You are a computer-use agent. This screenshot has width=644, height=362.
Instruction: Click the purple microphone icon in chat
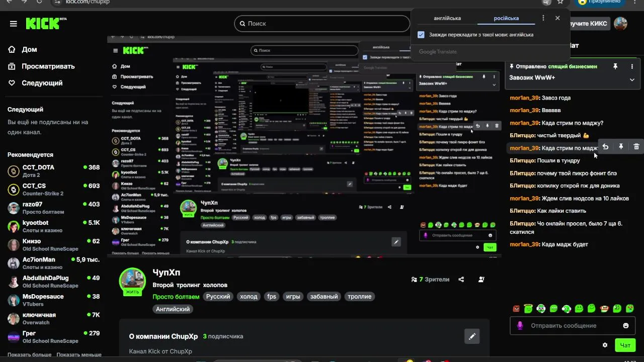[x=520, y=325]
